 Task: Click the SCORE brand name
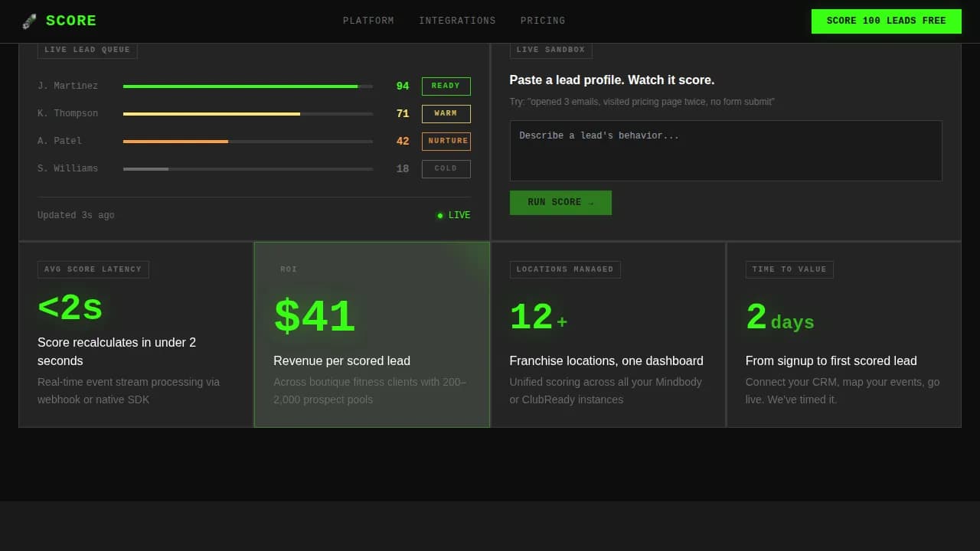pos(71,21)
